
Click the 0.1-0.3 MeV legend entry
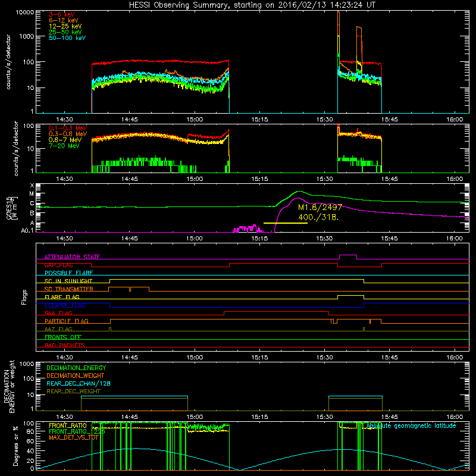[x=68, y=128]
